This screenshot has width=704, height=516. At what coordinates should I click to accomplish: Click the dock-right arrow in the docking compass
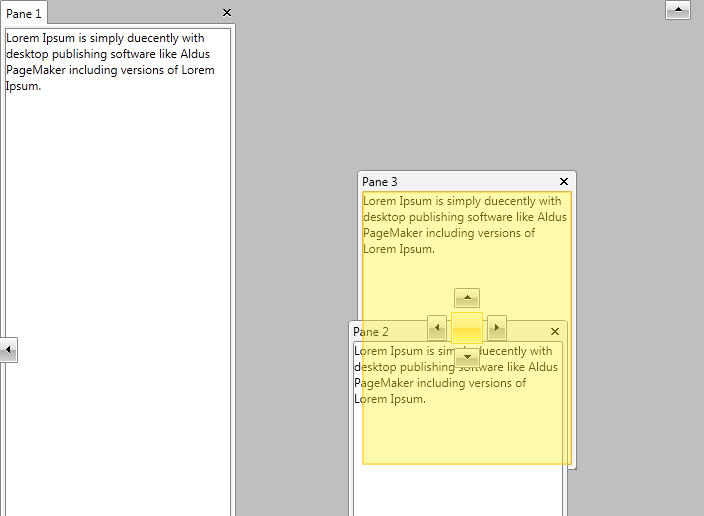coord(497,328)
